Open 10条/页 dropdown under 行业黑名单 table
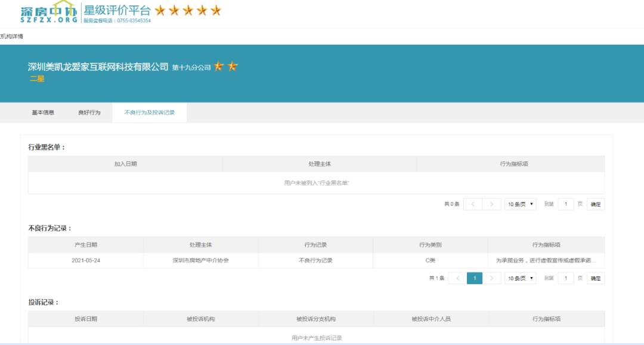644x345 pixels. coord(520,204)
